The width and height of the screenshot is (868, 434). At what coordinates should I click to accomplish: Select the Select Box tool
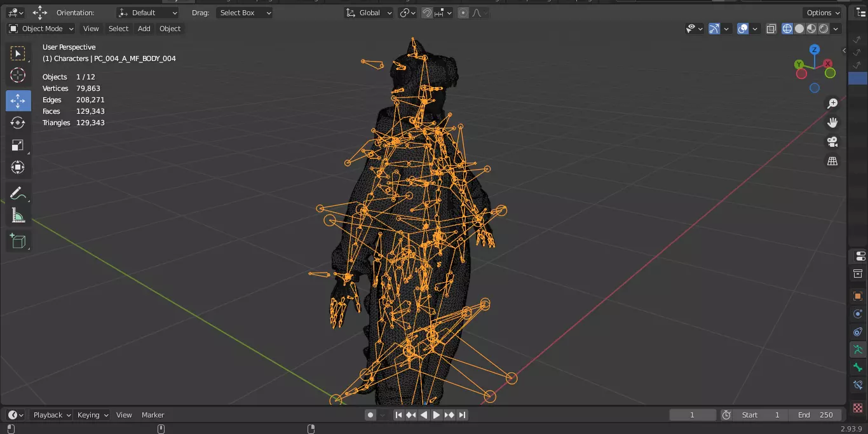click(x=18, y=53)
